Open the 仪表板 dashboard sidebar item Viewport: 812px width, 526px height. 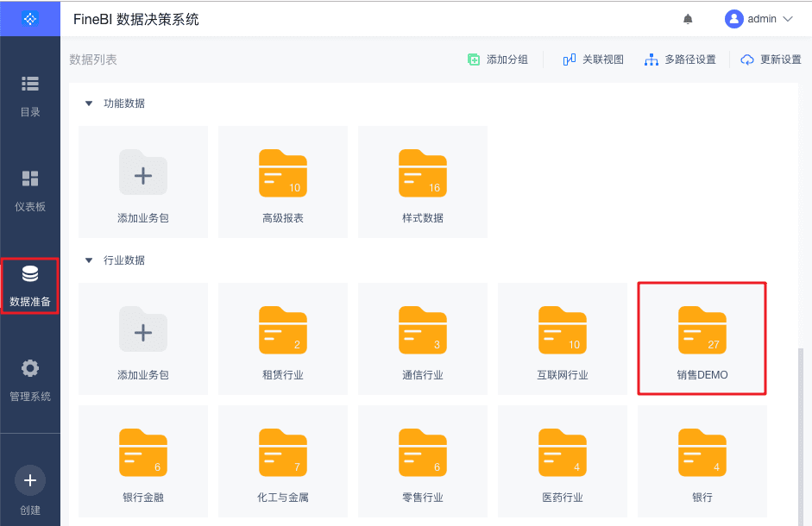click(x=30, y=191)
